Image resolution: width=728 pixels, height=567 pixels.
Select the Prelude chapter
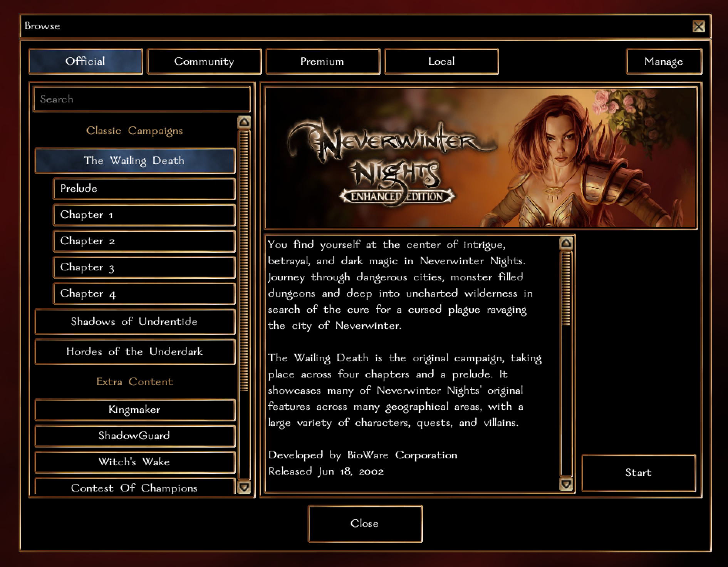[x=144, y=189]
